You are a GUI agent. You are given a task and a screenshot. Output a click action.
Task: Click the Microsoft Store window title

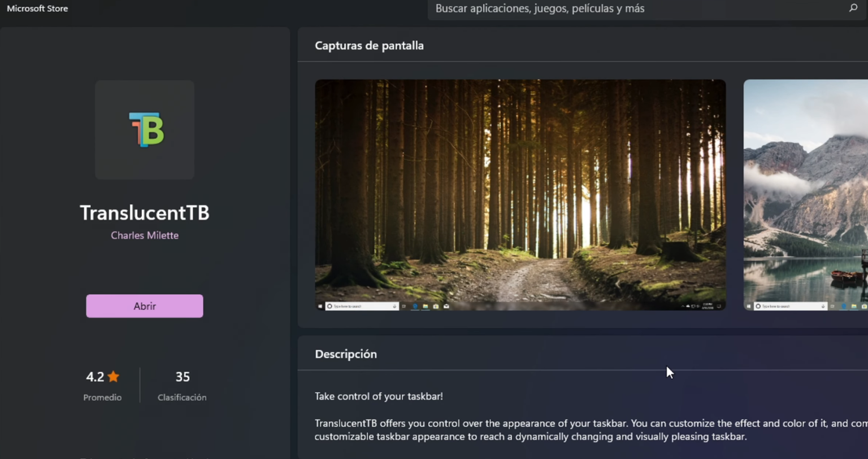pos(37,8)
